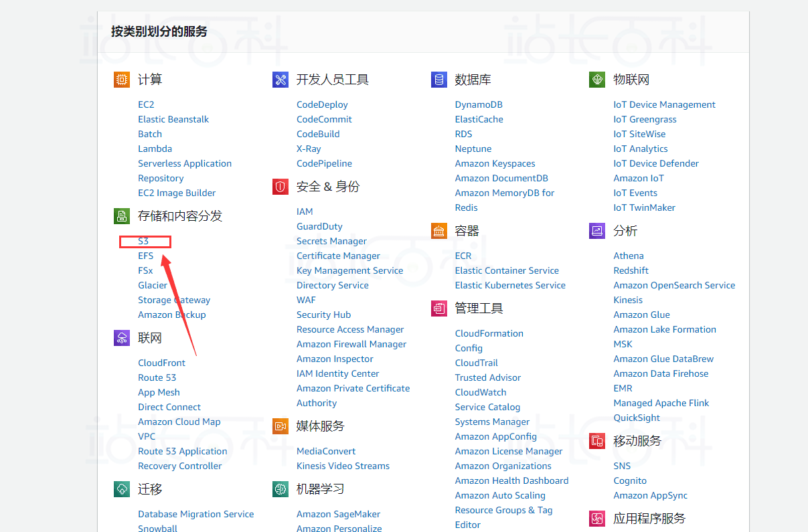Screen dimensions: 808x532
Task: Open the IAM service
Action: [305, 211]
